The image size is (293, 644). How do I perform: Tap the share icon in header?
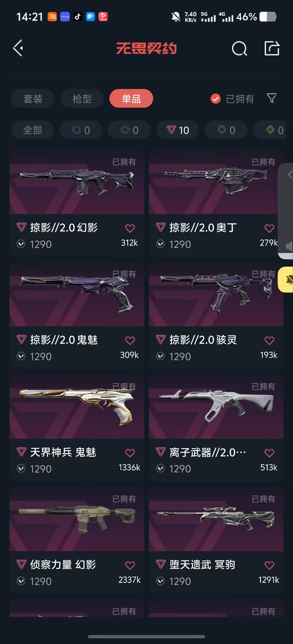point(272,48)
